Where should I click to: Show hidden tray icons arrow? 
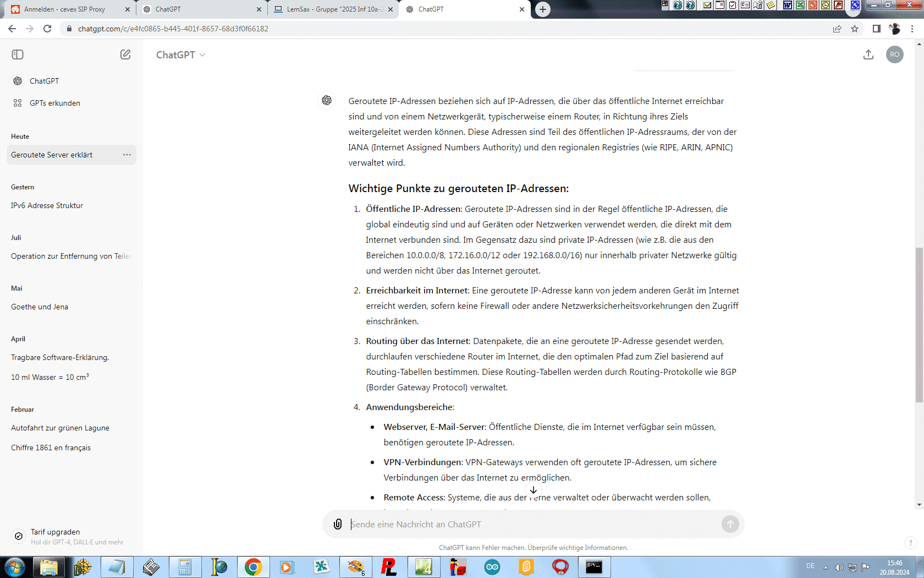point(826,567)
